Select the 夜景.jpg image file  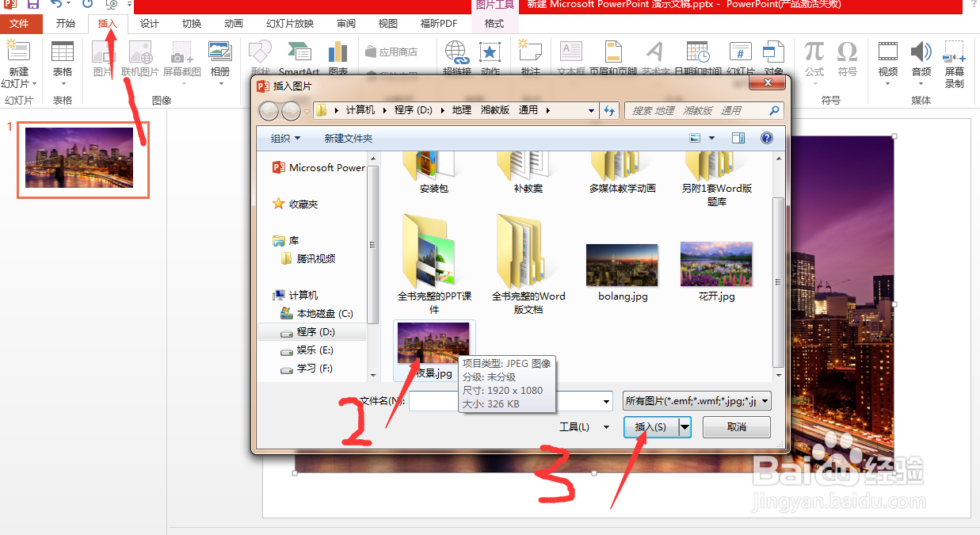click(x=433, y=351)
